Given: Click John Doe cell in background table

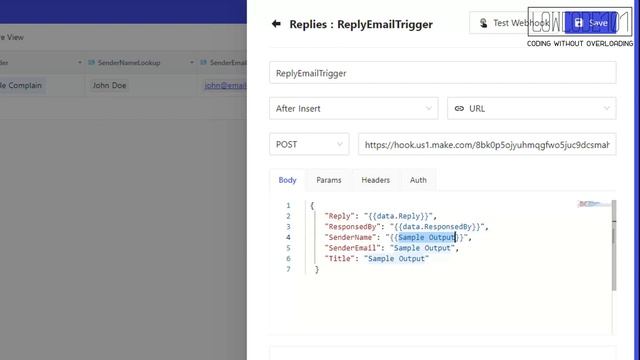Looking at the screenshot, I should tap(109, 85).
